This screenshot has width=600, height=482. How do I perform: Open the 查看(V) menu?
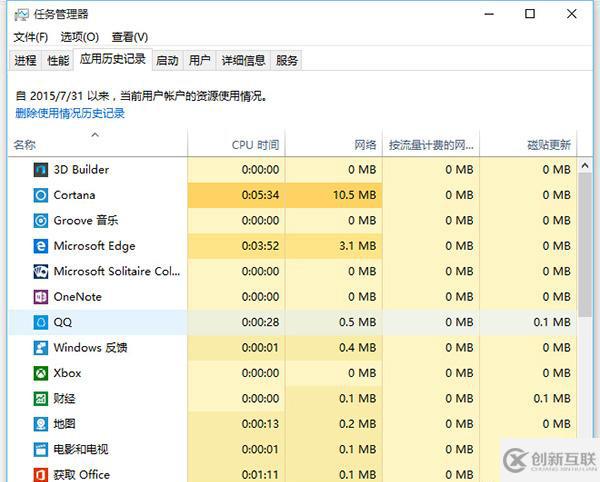130,37
